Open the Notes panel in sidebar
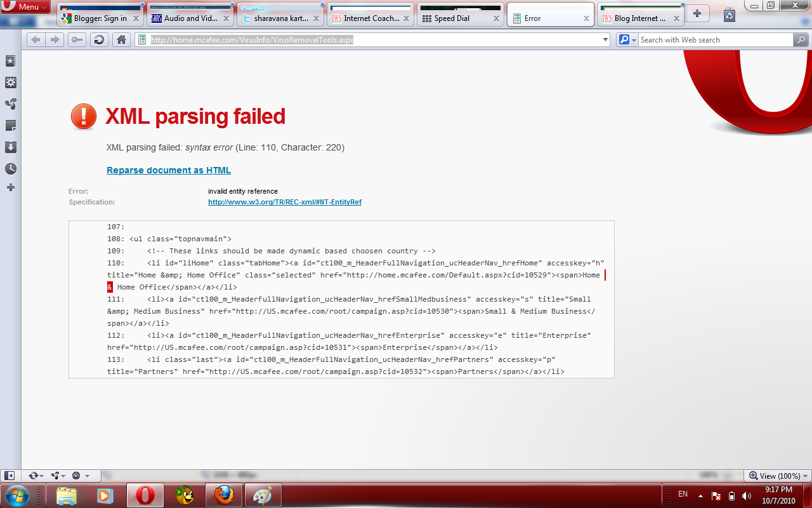Viewport: 812px width, 508px height. [11, 126]
